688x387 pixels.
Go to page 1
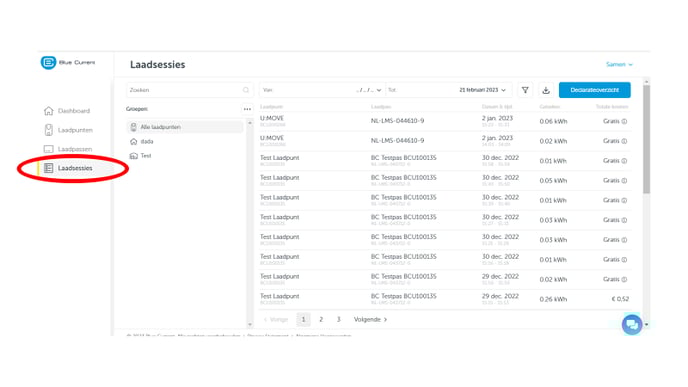303,319
